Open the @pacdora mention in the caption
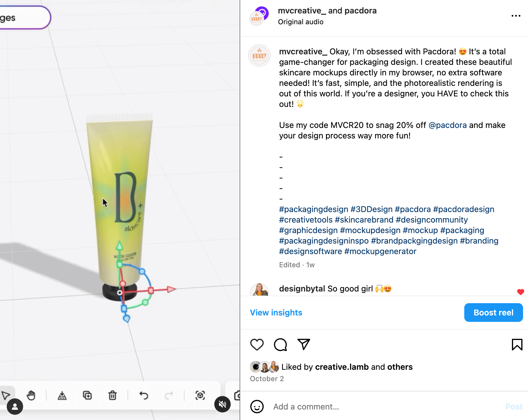The width and height of the screenshot is (528, 420). pos(448,125)
